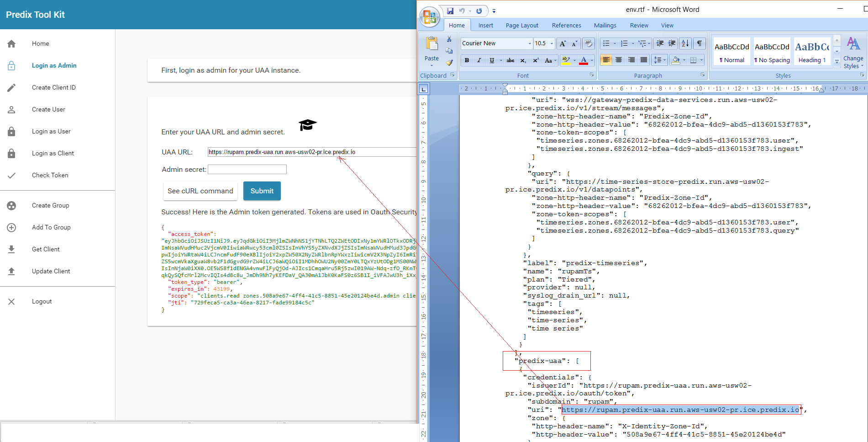Open the Change Case dropdown

coord(550,60)
